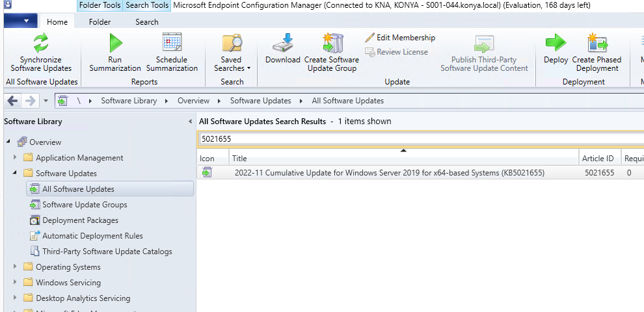Select the Operating Systems folder
The image size is (644, 312).
(x=68, y=267)
